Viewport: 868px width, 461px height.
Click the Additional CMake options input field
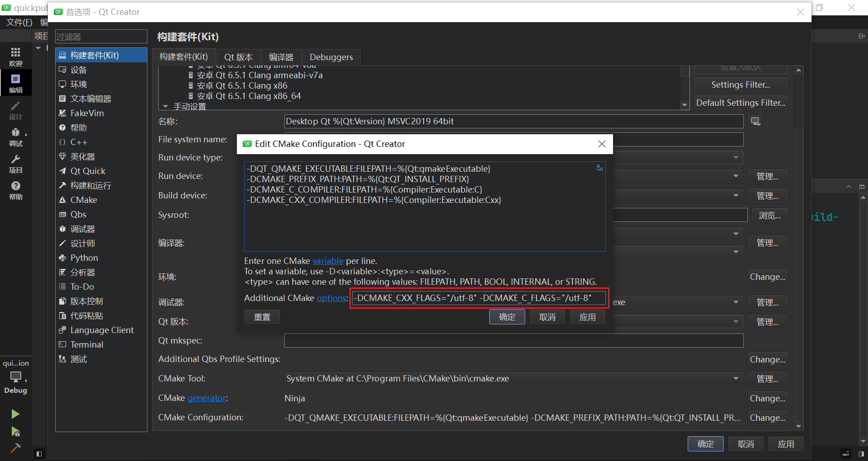pyautogui.click(x=479, y=298)
